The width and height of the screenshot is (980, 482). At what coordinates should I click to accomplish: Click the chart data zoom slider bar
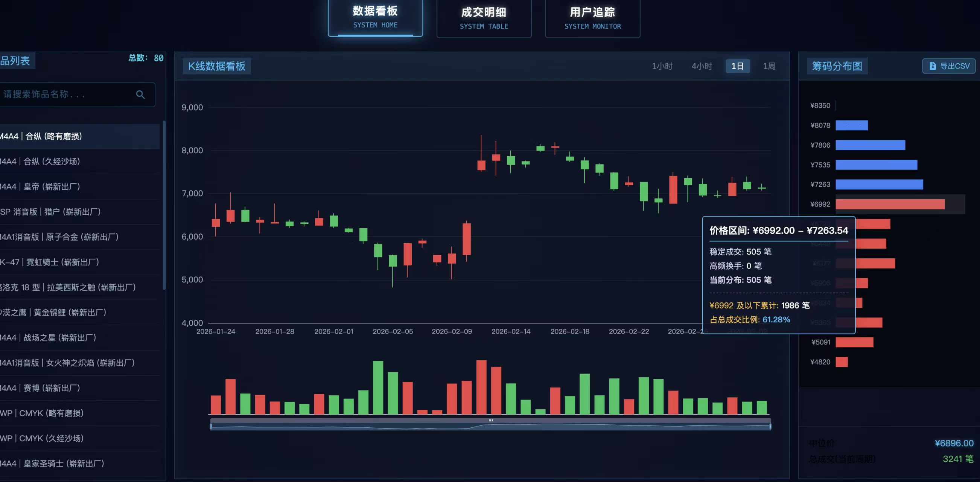[491, 424]
